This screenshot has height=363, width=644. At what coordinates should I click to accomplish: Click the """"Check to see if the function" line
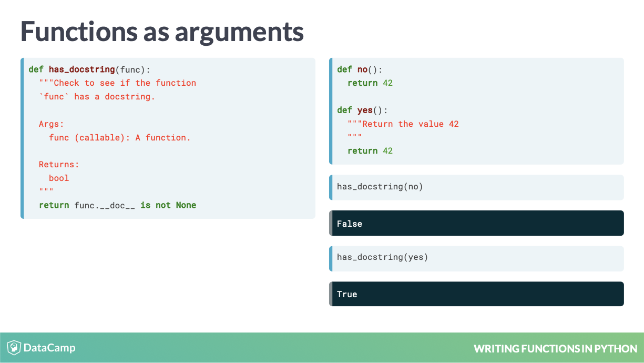point(117,83)
